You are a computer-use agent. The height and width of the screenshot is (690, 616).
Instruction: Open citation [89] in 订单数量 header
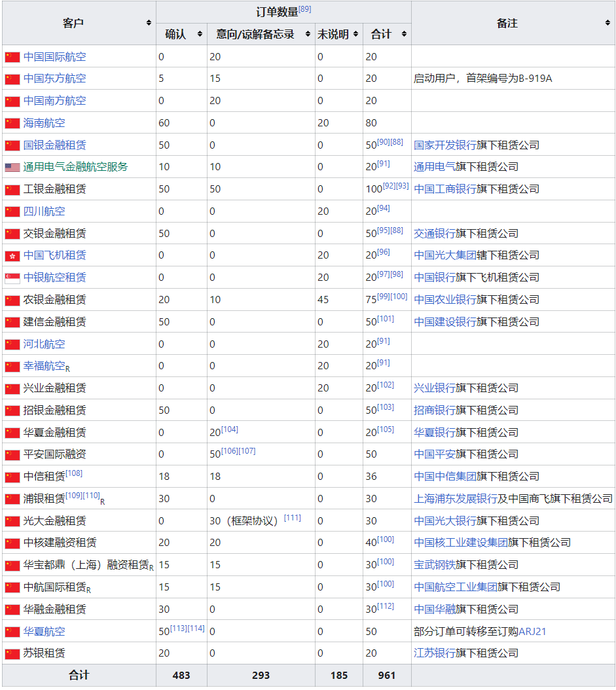(x=304, y=9)
